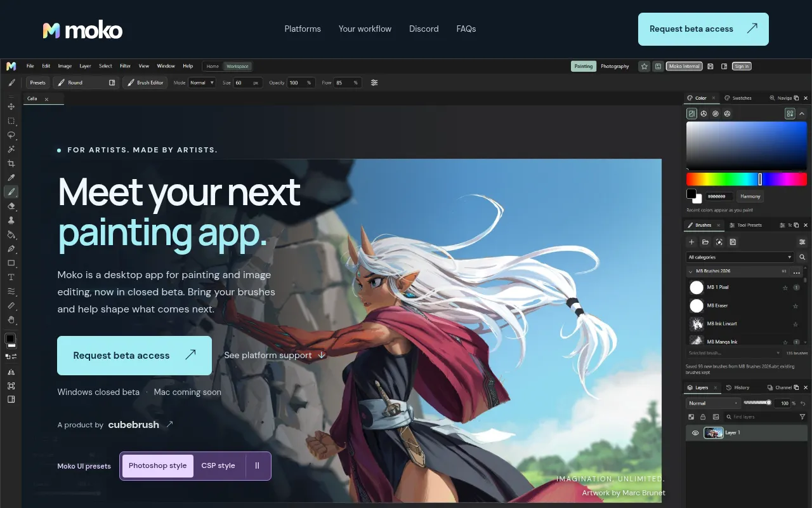This screenshot has height=508, width=812.
Task: Open the Filter menu
Action: [126, 66]
